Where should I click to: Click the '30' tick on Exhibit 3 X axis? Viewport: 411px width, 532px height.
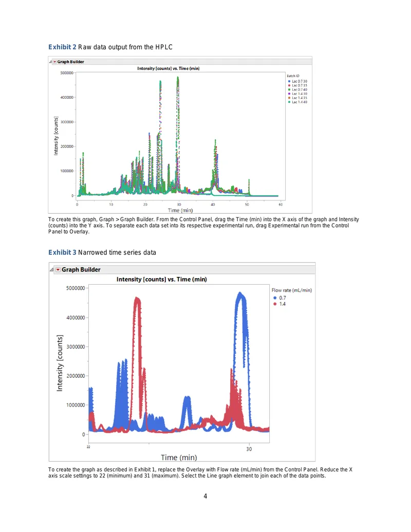coord(249,449)
